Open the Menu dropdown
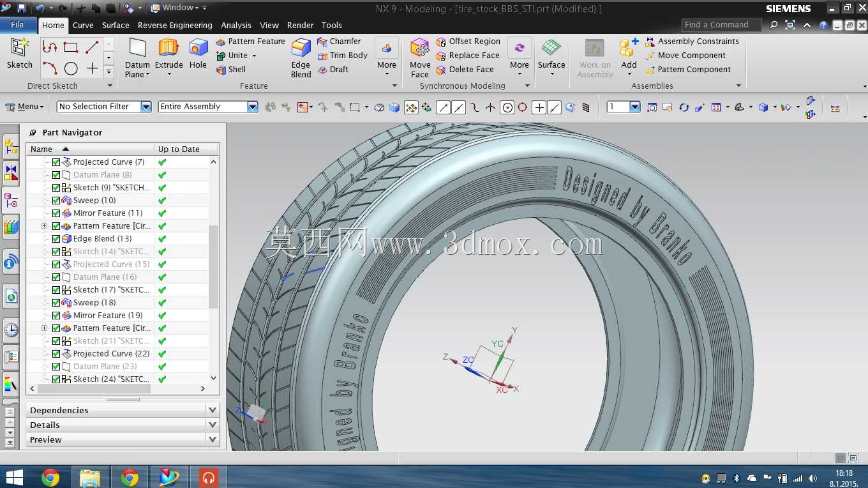868x488 pixels. point(25,107)
